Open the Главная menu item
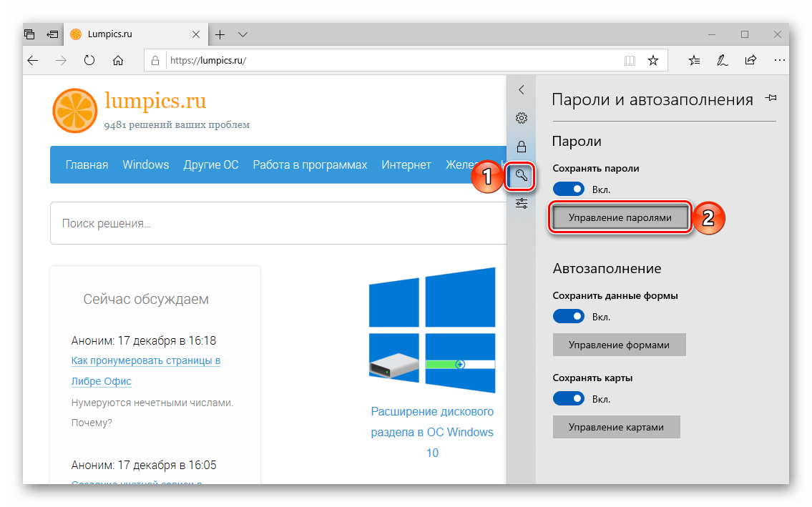The width and height of the screenshot is (812, 507). 87,164
